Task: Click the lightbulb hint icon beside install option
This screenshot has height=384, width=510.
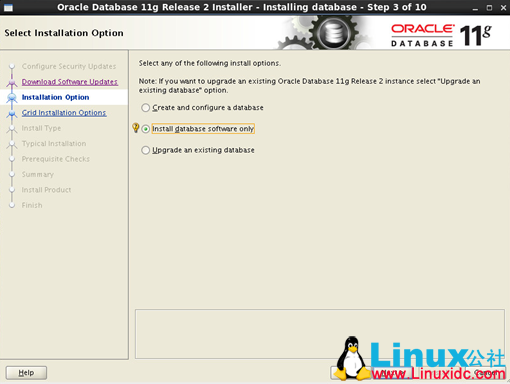Action: pos(136,128)
